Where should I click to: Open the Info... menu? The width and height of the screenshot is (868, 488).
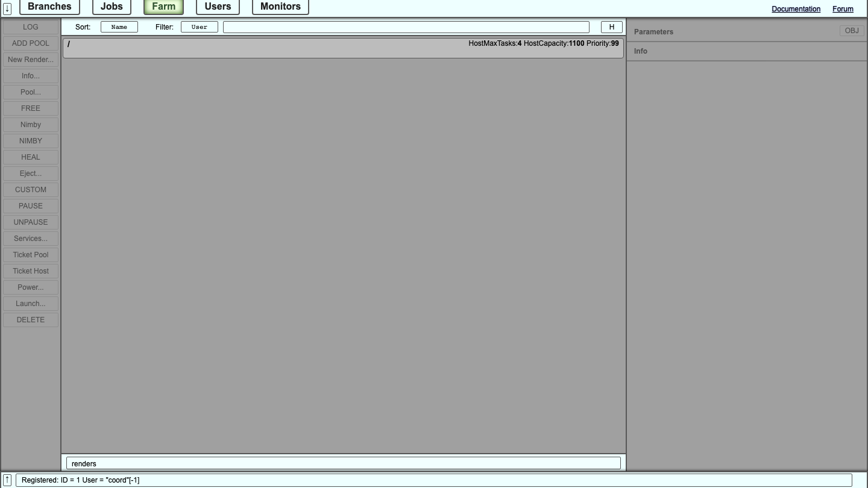tap(31, 76)
